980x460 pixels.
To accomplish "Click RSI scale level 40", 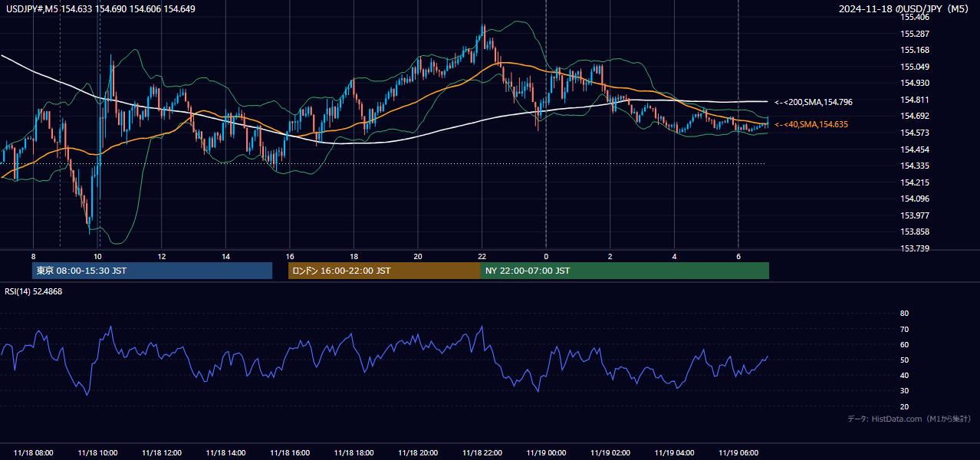I will [x=904, y=375].
